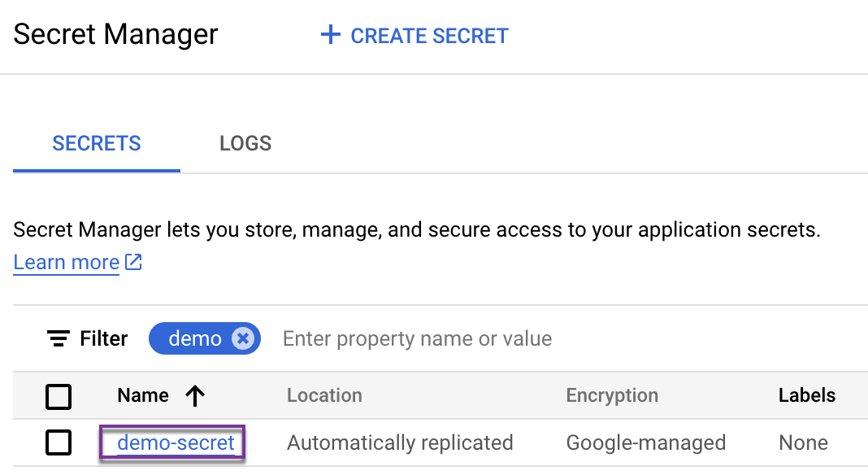Open the LOGS tab
The image size is (868, 475).
coord(245,144)
